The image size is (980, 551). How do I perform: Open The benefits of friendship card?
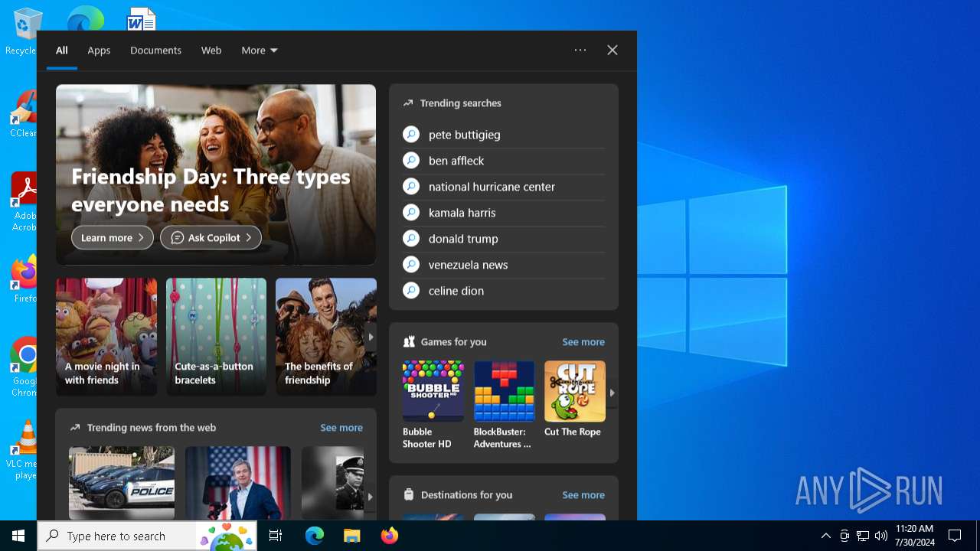pos(326,337)
